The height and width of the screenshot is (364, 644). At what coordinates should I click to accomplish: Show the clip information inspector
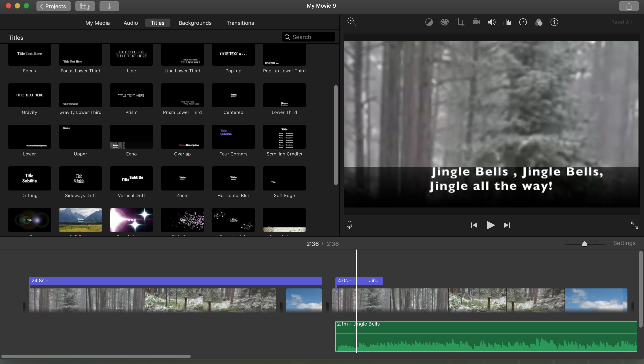[554, 22]
